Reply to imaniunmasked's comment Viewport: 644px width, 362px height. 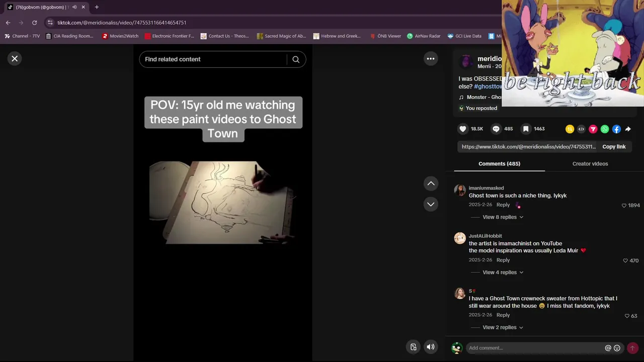(x=503, y=205)
